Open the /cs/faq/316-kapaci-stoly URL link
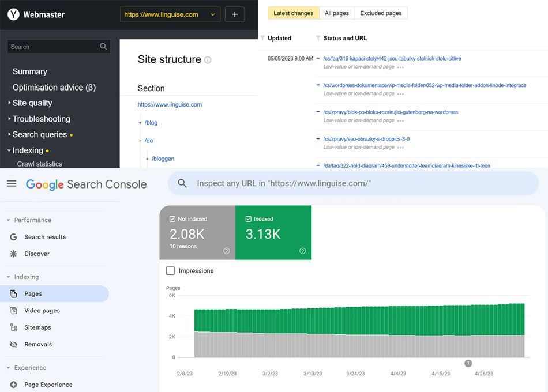 (392, 59)
